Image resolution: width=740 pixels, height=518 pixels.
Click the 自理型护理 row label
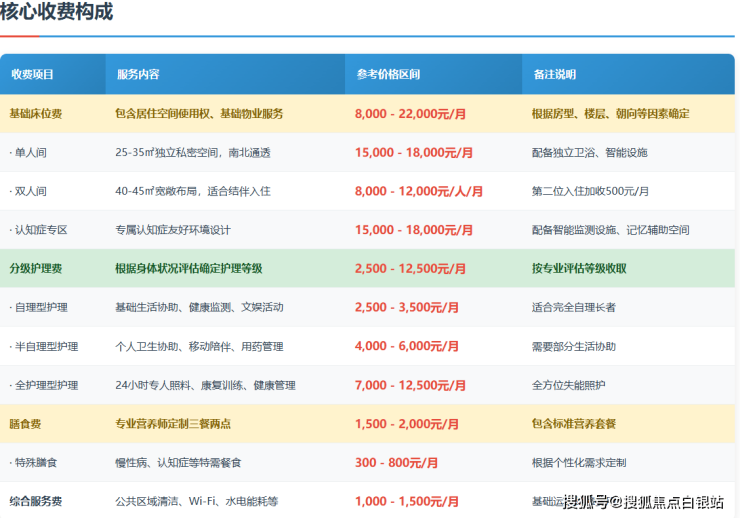tap(38, 308)
